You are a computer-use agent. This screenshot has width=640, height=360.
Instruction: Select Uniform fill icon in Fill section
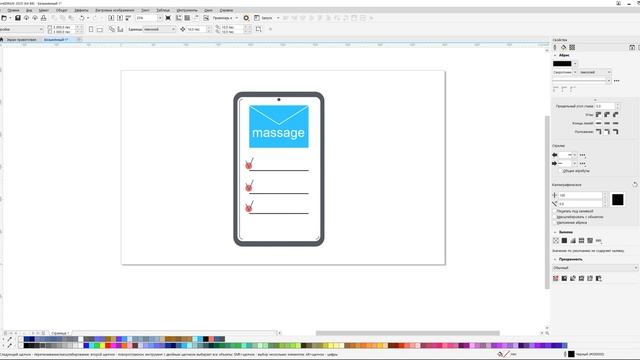(564, 241)
